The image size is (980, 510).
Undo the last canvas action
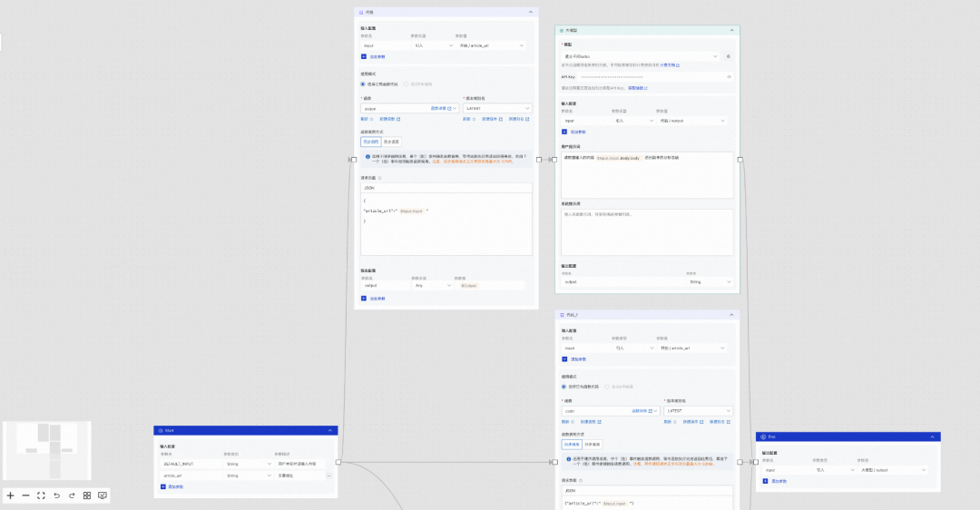pyautogui.click(x=56, y=495)
